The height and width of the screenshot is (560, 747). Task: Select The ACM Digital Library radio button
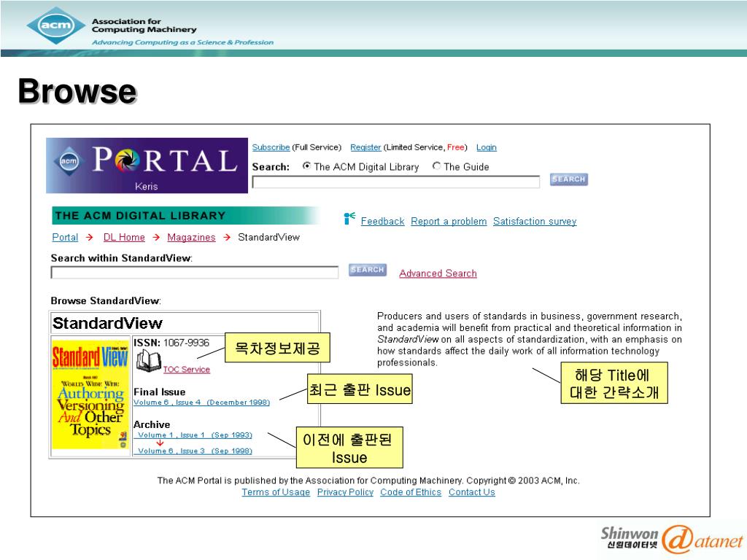307,166
